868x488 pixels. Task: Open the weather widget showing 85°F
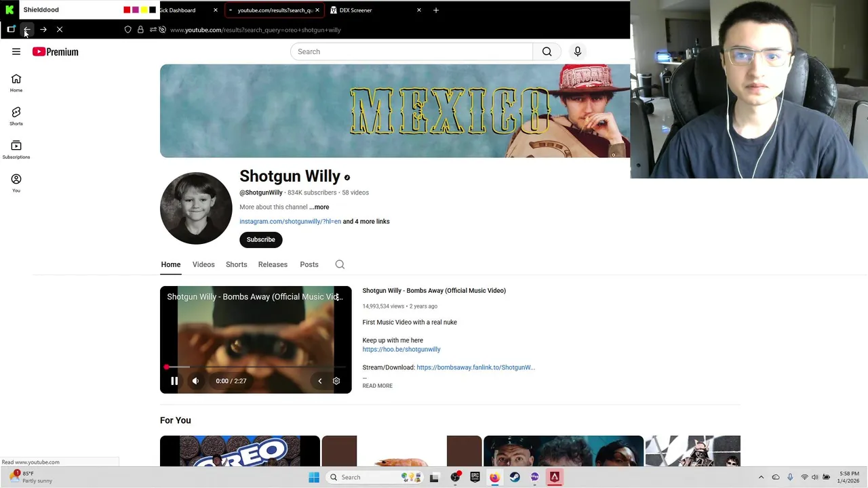(31, 477)
